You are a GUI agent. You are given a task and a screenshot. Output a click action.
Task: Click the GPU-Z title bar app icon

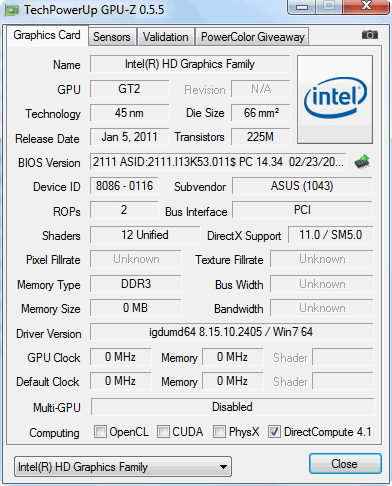12,10
